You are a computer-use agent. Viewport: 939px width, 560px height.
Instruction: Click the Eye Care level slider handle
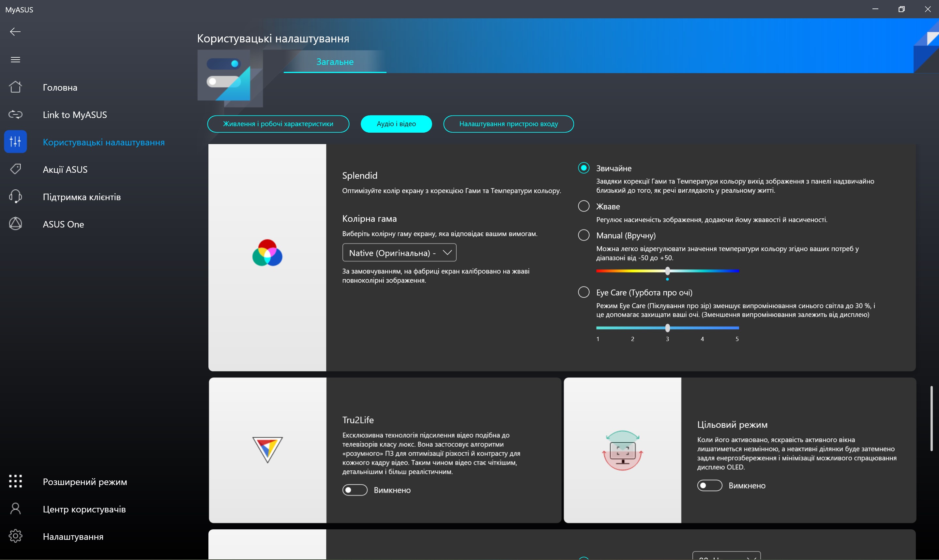(x=668, y=328)
